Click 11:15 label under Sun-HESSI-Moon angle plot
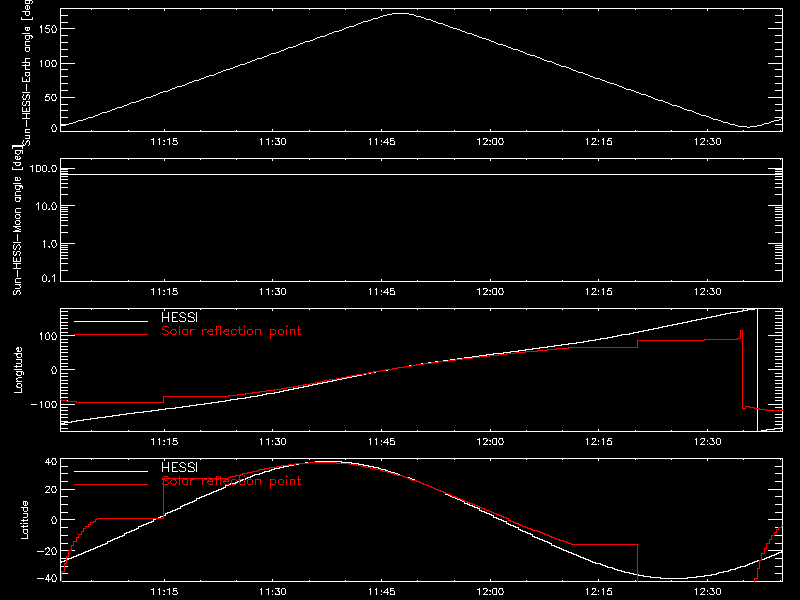The height and width of the screenshot is (600, 800). 164,292
